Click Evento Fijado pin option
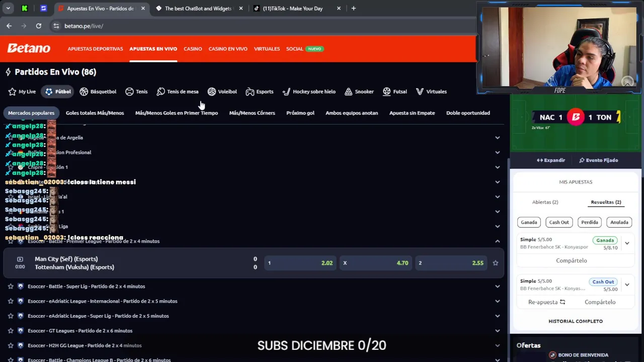The width and height of the screenshot is (644, 362). point(598,160)
